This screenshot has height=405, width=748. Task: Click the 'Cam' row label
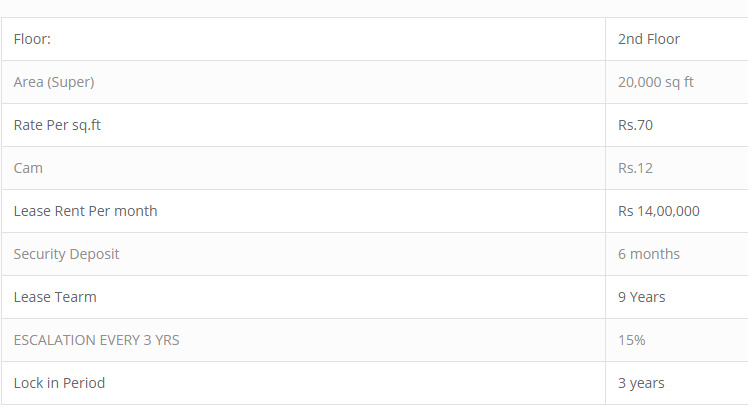tap(28, 168)
